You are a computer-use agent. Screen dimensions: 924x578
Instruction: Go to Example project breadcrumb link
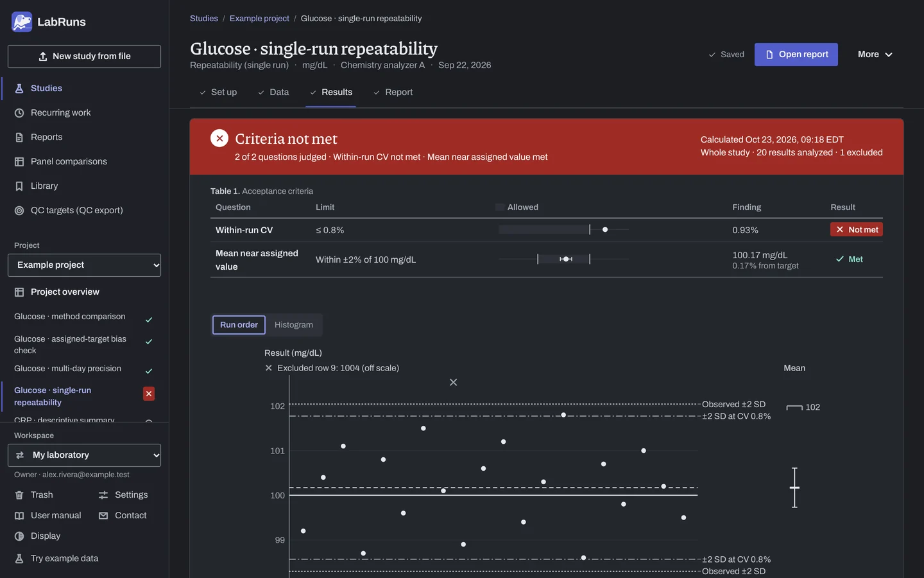point(259,19)
